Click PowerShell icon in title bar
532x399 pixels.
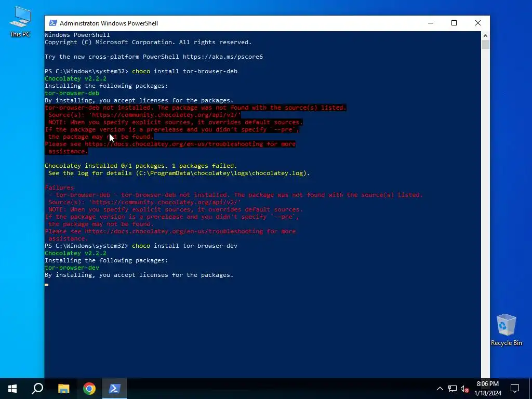point(52,23)
